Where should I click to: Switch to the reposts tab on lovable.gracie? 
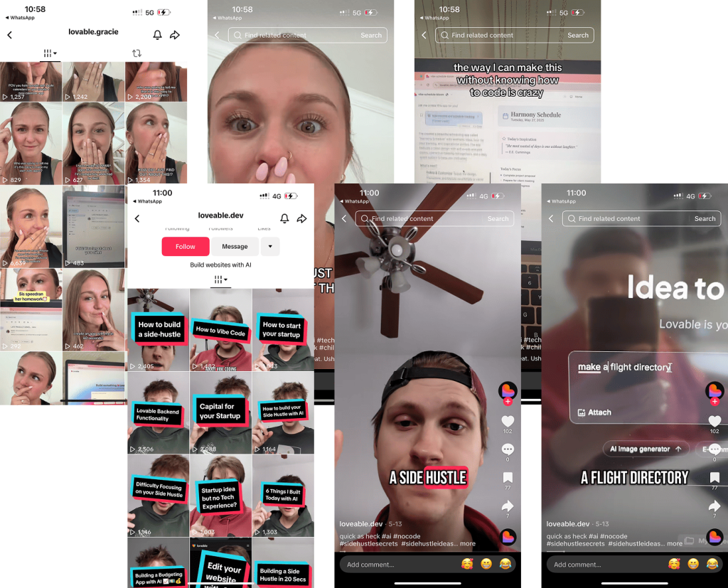coord(137,53)
